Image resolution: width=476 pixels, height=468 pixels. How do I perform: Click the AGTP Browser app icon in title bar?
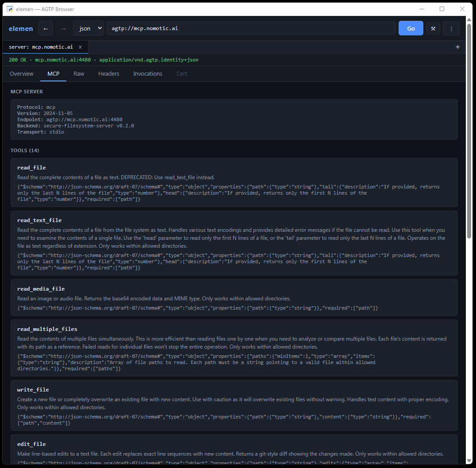[x=10, y=9]
